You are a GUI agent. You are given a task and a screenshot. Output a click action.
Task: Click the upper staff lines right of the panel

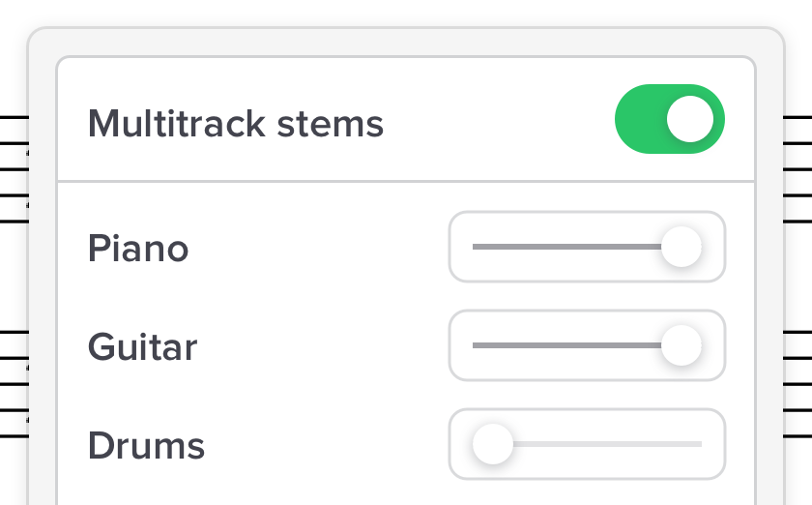[x=797, y=169]
